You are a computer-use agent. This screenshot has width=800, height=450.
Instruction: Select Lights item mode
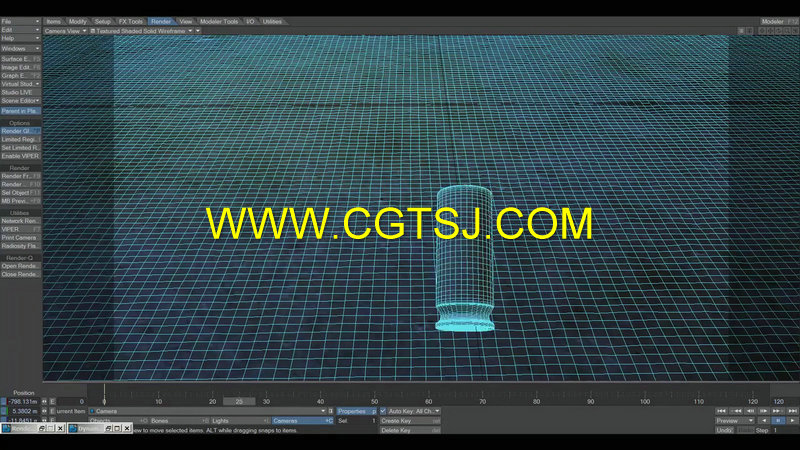pos(241,421)
